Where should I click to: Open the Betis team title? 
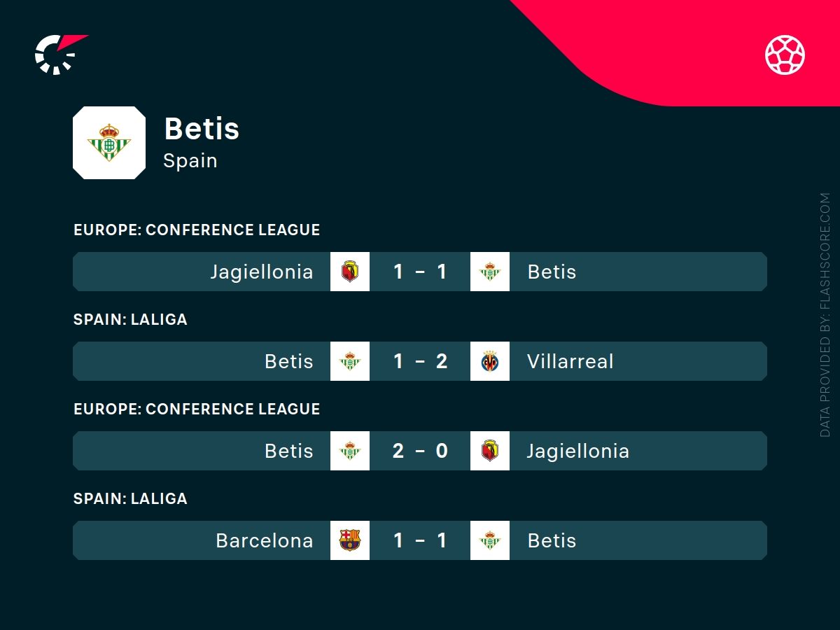(x=202, y=129)
